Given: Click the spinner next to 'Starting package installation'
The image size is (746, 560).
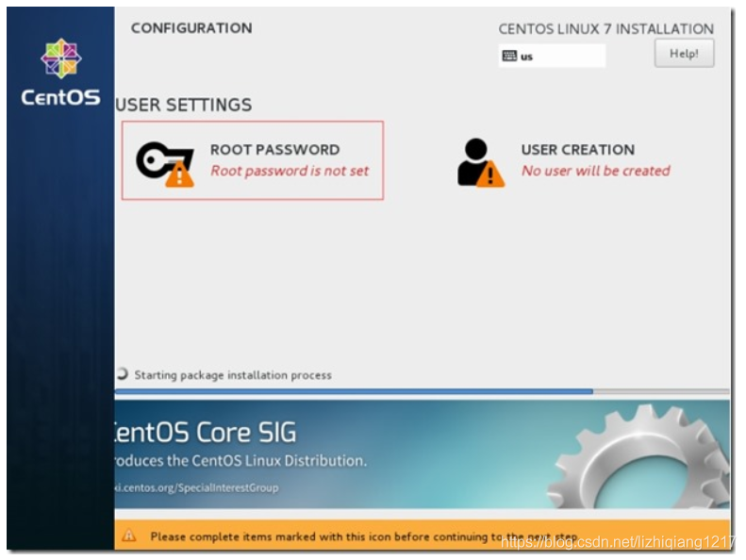Looking at the screenshot, I should coord(122,374).
